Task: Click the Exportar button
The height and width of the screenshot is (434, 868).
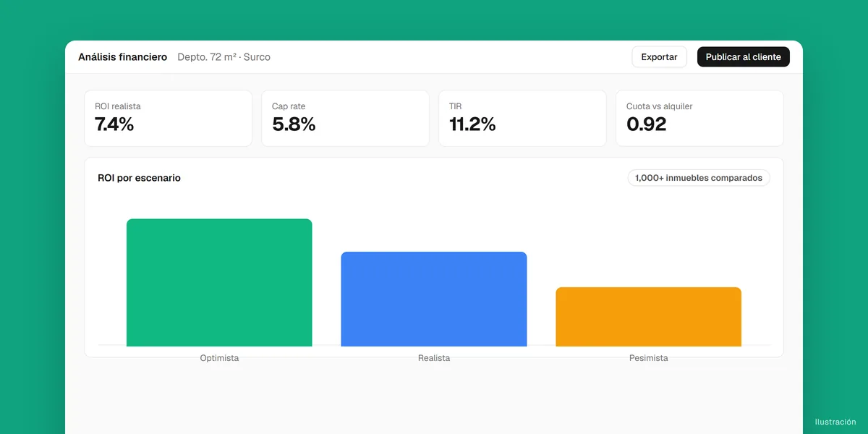Action: tap(659, 57)
